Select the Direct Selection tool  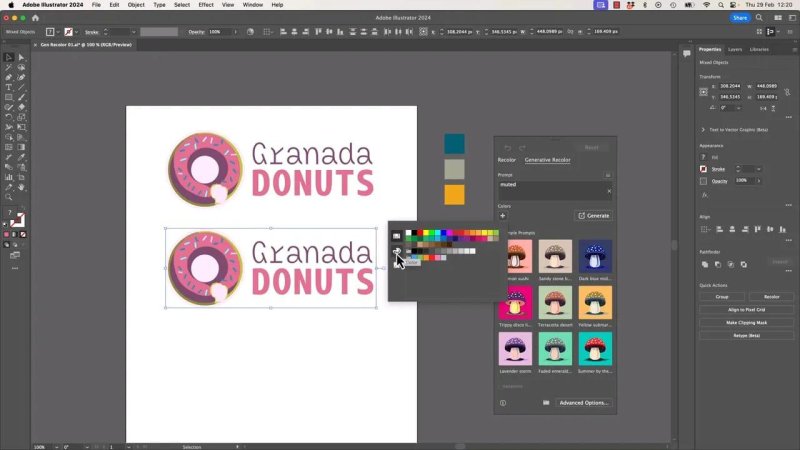(x=21, y=57)
